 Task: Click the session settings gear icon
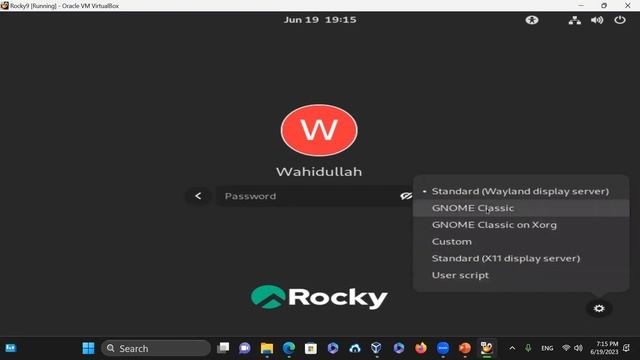pos(599,308)
